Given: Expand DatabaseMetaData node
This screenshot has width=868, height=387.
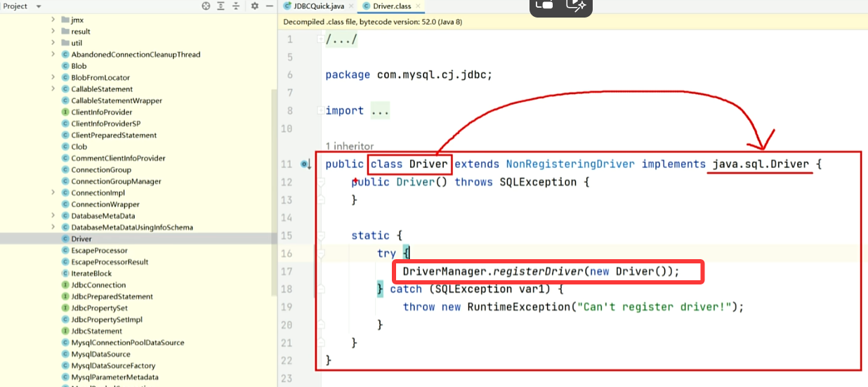Looking at the screenshot, I should (x=53, y=216).
